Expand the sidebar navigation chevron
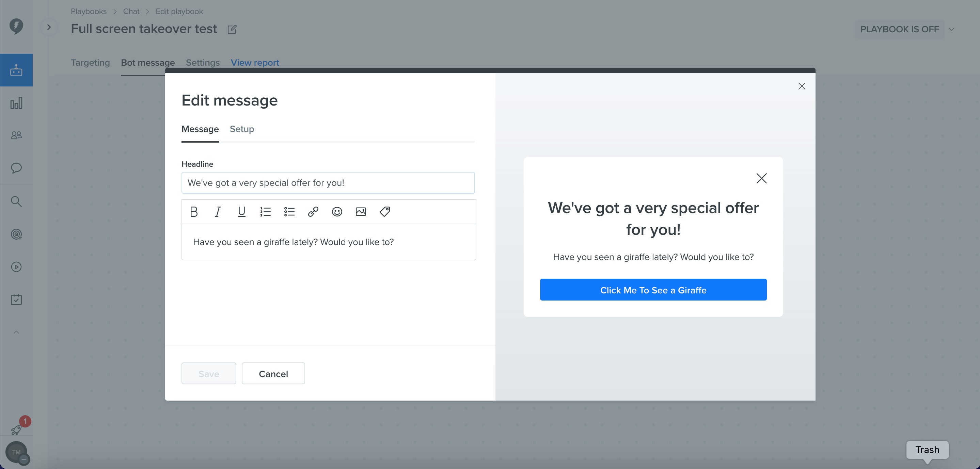Screen dimensions: 980x469 tap(49, 27)
